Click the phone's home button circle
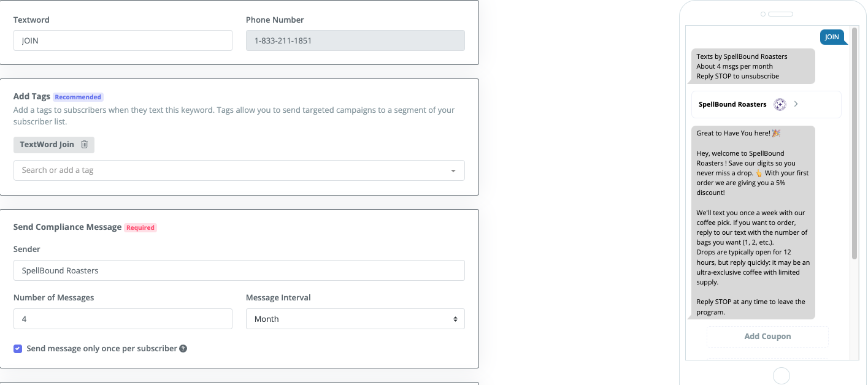Image resolution: width=868 pixels, height=385 pixels. point(781,375)
